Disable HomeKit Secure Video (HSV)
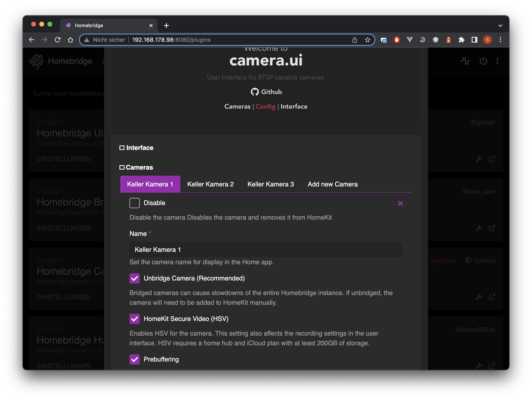Screen dimensions: 532x400 135,319
